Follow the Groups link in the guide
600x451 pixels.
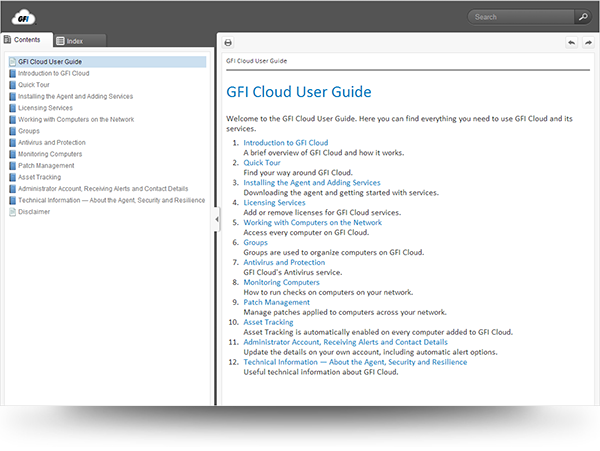[x=255, y=243]
